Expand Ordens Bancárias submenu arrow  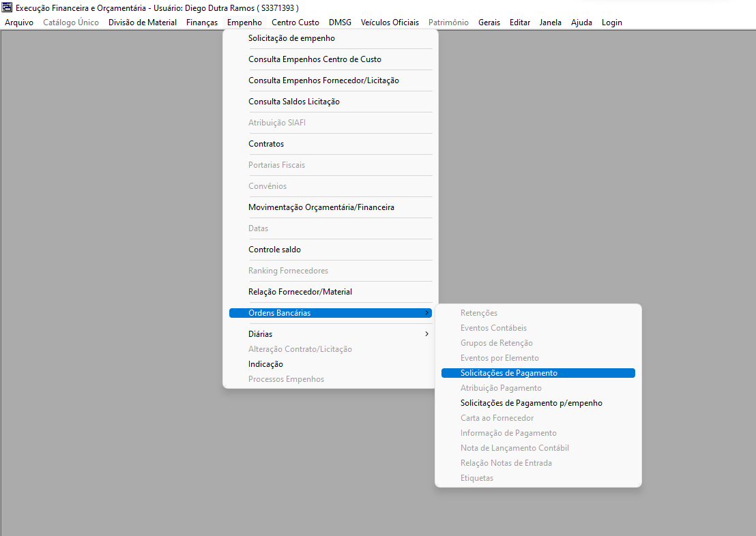(426, 313)
